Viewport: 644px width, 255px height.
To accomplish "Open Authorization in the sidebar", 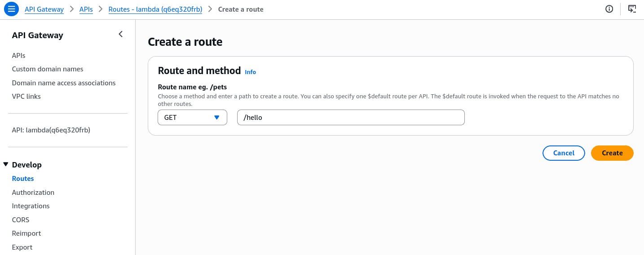I will click(x=33, y=193).
